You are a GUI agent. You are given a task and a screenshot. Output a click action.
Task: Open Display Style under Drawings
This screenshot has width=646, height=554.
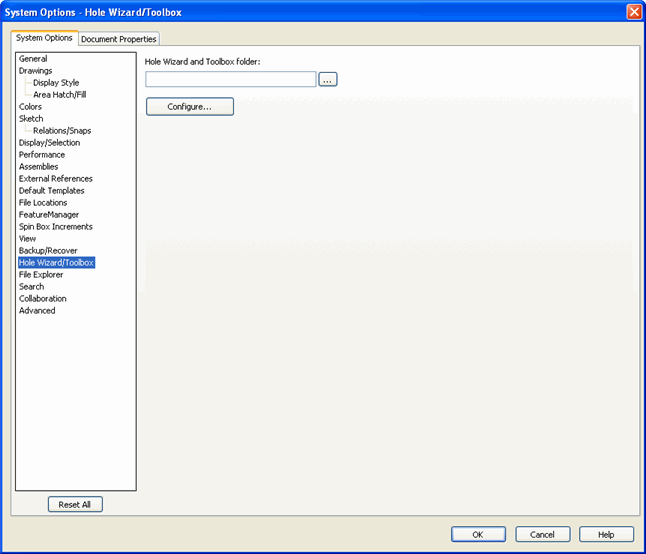point(56,82)
